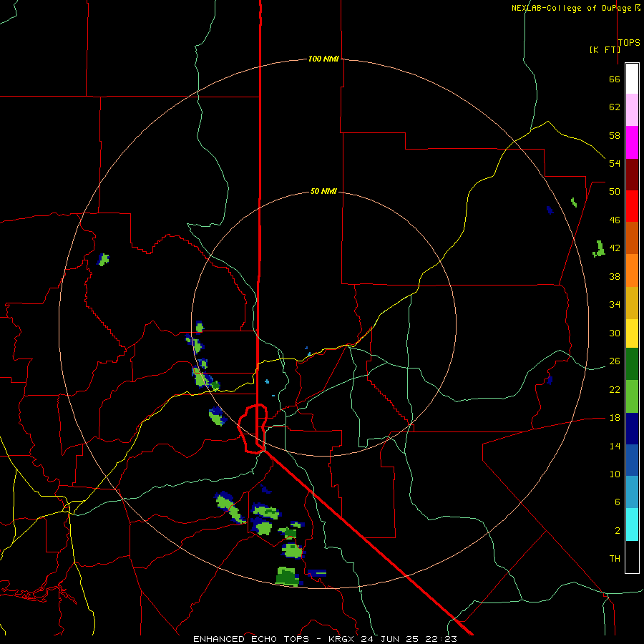Pick the dark orange legend swatch

tap(632, 238)
